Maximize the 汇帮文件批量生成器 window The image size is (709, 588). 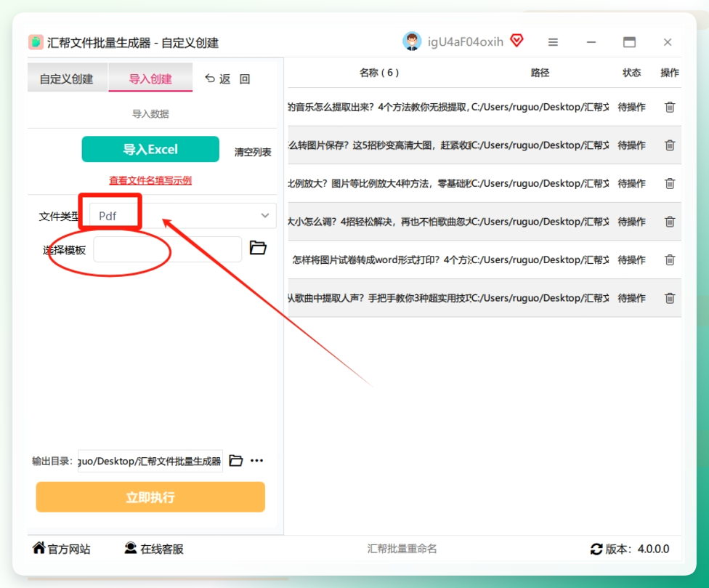[629, 42]
